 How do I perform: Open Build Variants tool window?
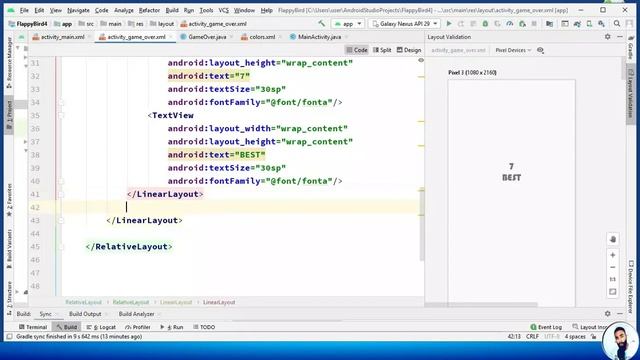pos(9,249)
